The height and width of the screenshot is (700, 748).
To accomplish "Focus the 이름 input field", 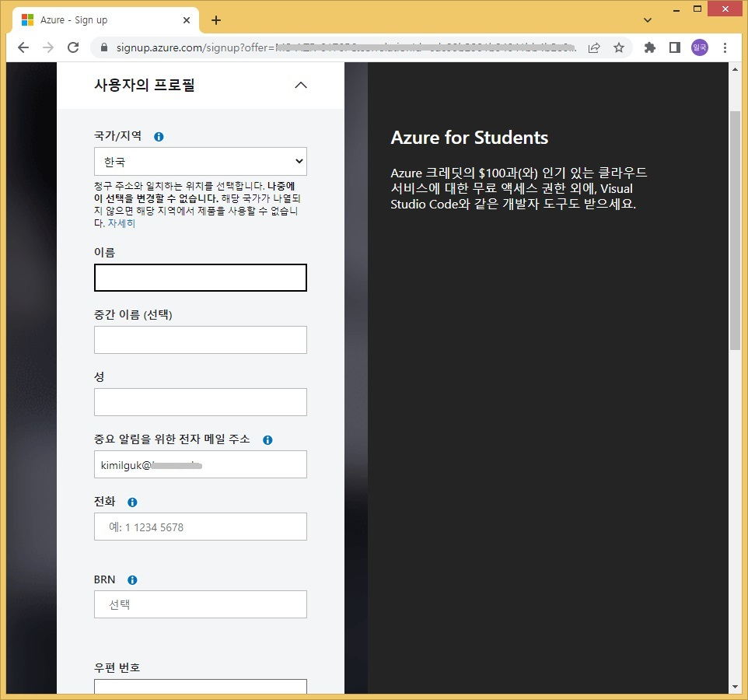I will pyautogui.click(x=201, y=278).
